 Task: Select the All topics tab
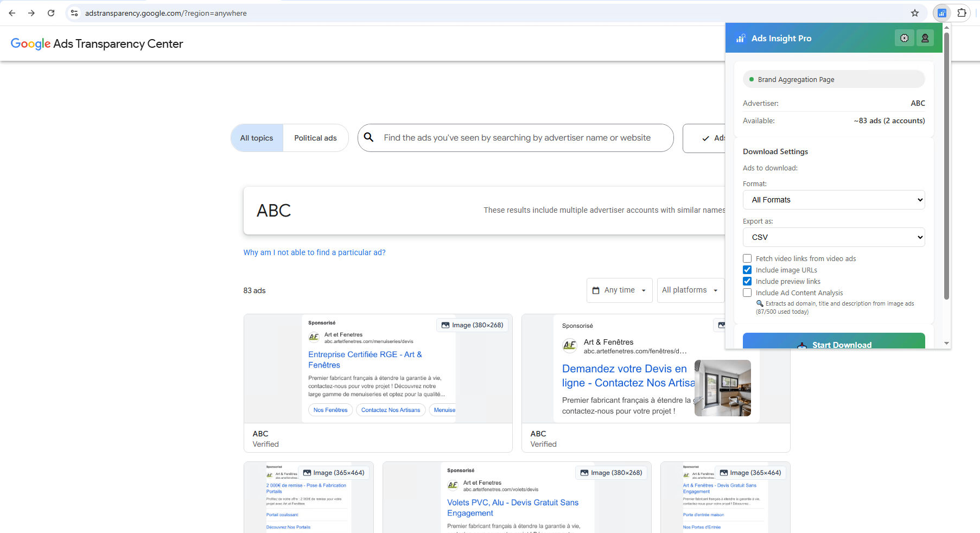click(257, 138)
